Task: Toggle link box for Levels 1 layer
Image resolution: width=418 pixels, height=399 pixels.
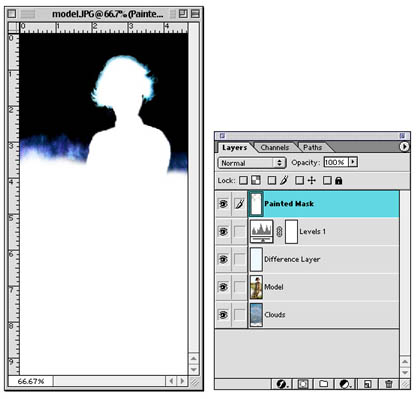Action: point(239,231)
